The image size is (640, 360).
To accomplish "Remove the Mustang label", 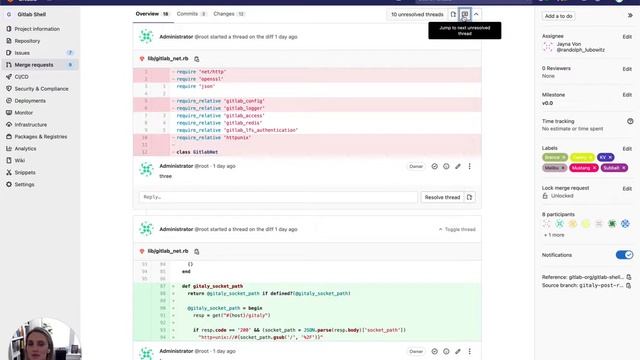I will point(594,168).
